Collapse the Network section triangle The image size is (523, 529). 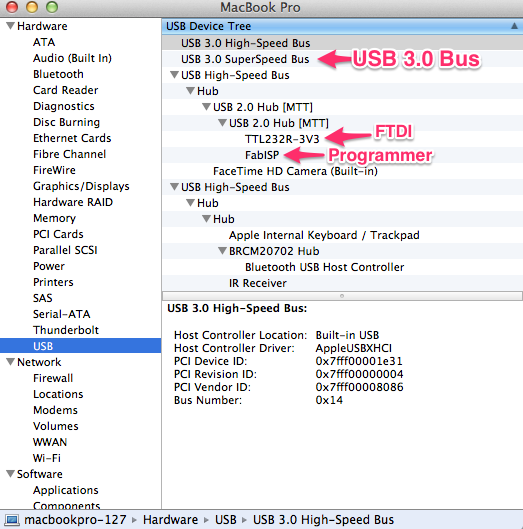click(10, 362)
